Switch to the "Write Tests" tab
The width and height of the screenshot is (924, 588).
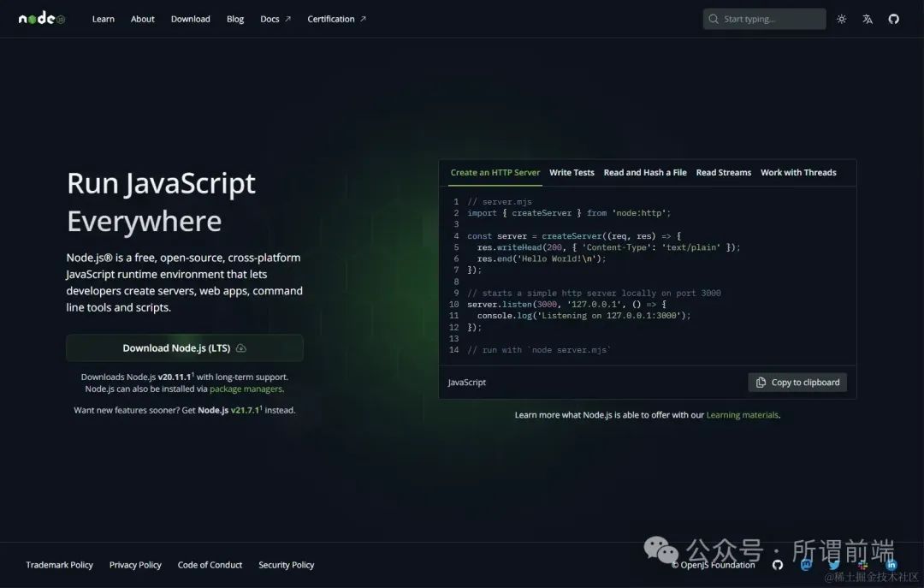tap(572, 172)
